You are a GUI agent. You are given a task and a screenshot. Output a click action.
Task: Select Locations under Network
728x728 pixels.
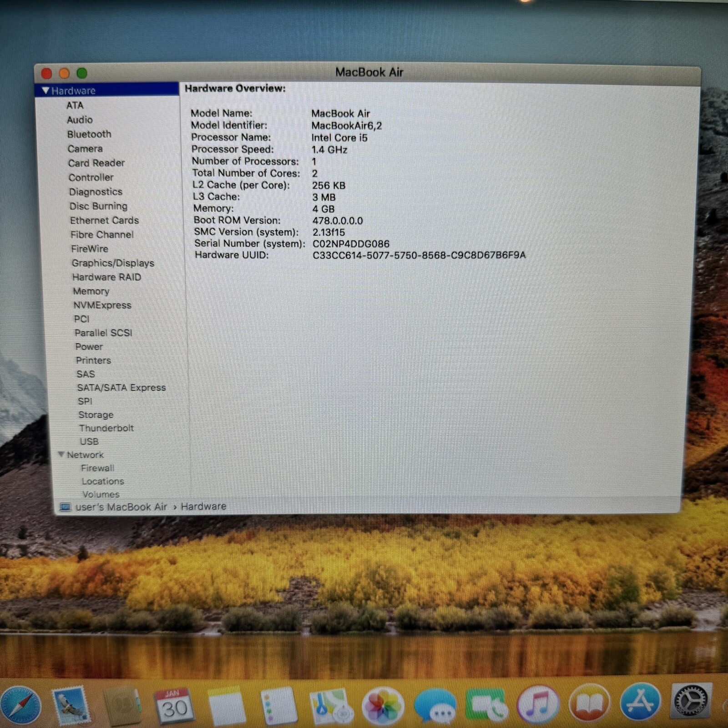click(103, 481)
